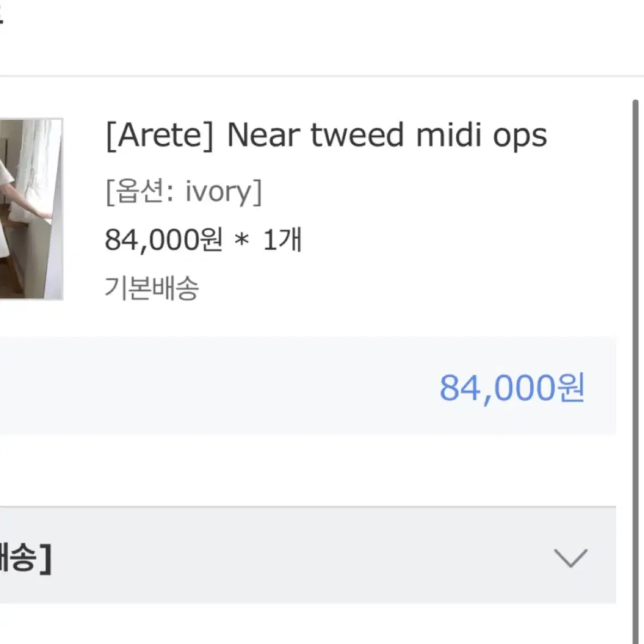Select the [Arete] brand tag in title
The image size is (644, 644).
(x=160, y=136)
